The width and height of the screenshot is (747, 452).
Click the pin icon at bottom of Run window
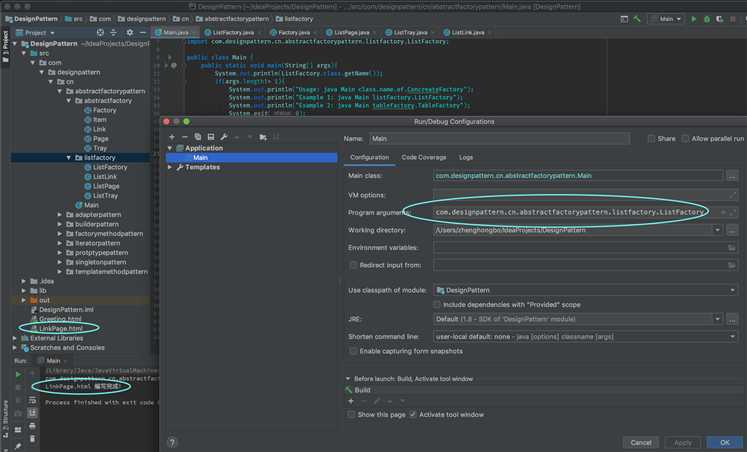point(18,446)
